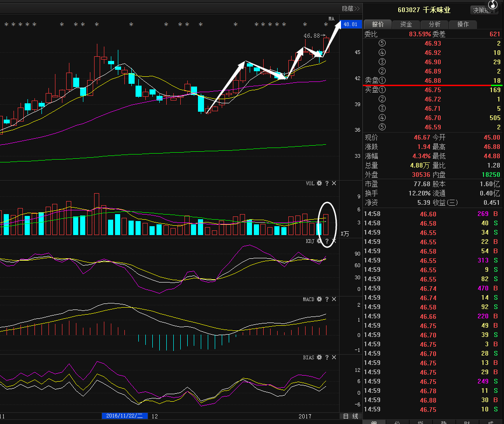
Task: Click 总量 value 4.88万
Action: click(420, 165)
